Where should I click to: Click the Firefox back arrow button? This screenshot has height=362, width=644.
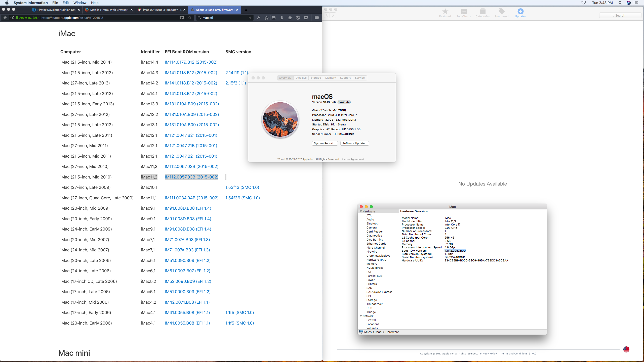coord(5,18)
